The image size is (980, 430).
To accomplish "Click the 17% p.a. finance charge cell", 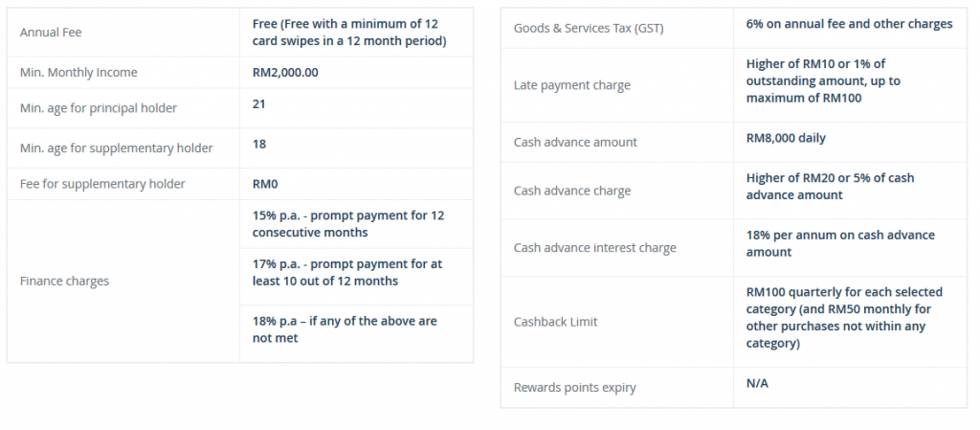I will pos(356,277).
